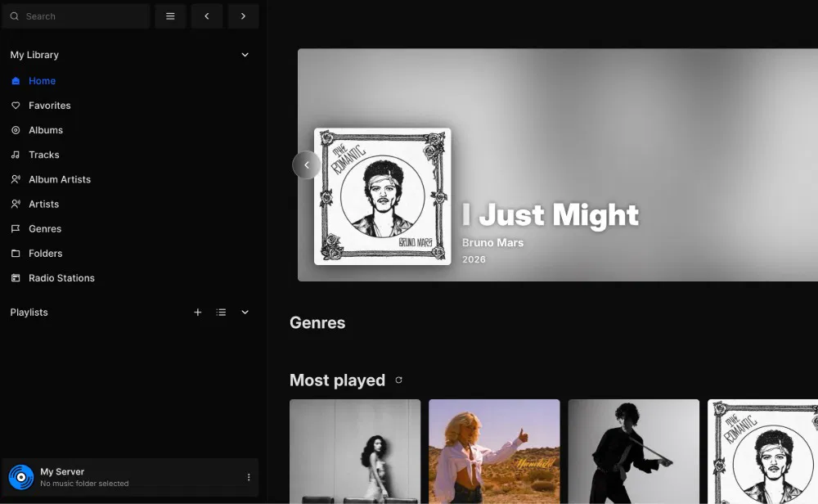
Task: Open the hamburger menu next to search
Action: pos(170,16)
